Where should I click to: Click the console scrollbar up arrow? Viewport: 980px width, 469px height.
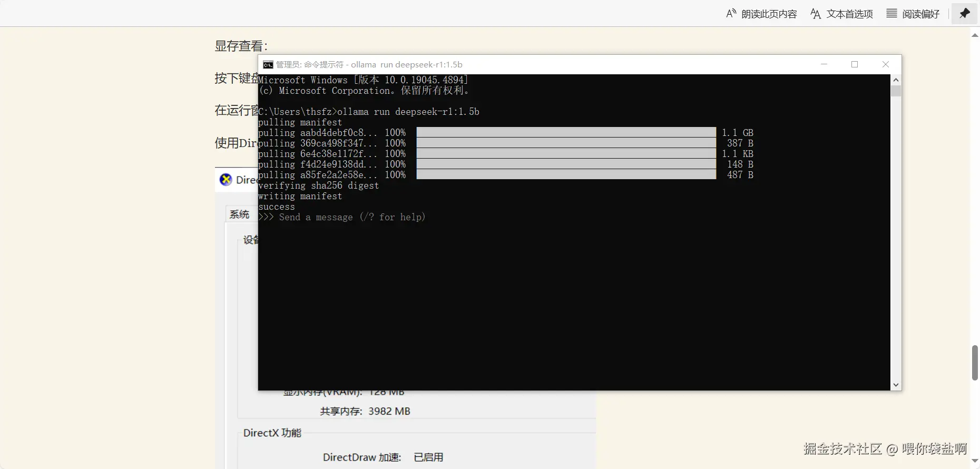coord(896,80)
